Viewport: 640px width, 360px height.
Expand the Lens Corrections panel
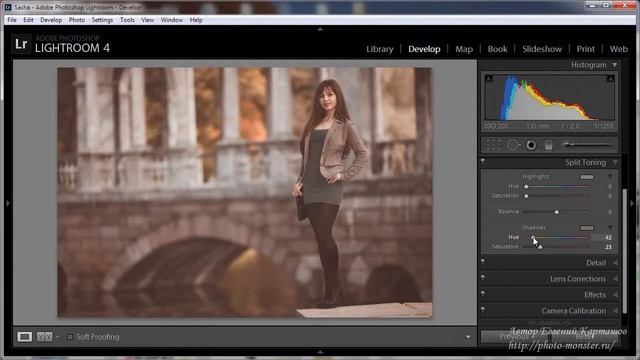click(615, 279)
